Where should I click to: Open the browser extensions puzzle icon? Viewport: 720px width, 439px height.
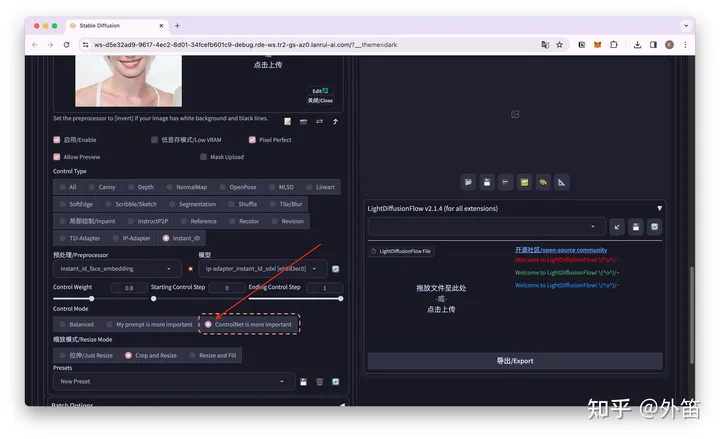coord(613,45)
